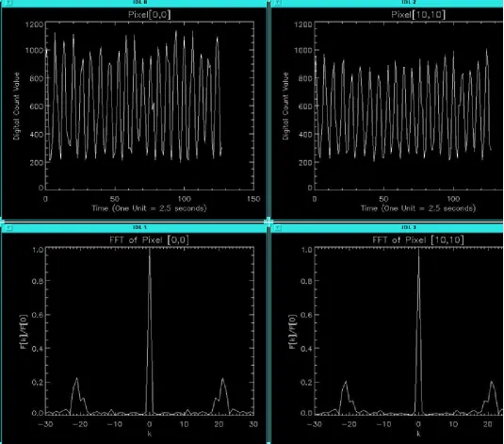The width and height of the screenshot is (504, 444).
Task: Click the 0.8 tick label in IDL 1 plot
Action: coord(37,281)
